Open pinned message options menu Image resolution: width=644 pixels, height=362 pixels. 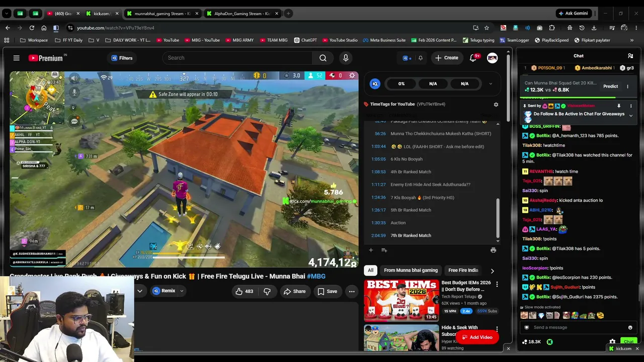[x=631, y=106]
